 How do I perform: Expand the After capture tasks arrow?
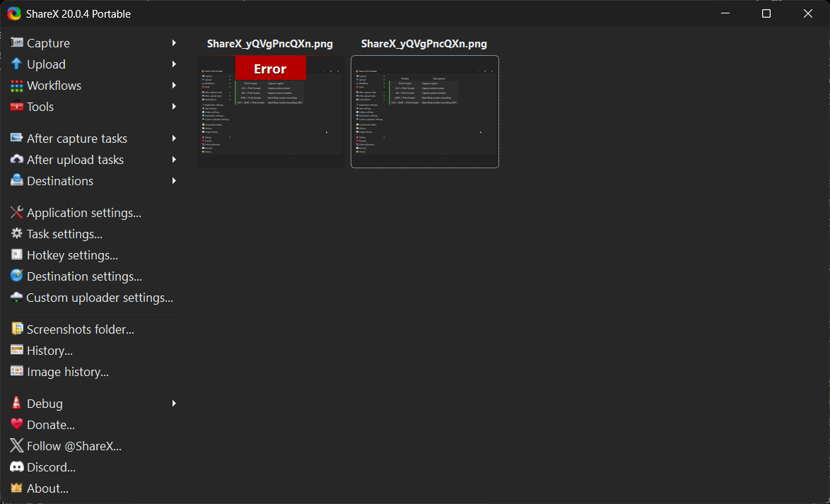coord(174,138)
